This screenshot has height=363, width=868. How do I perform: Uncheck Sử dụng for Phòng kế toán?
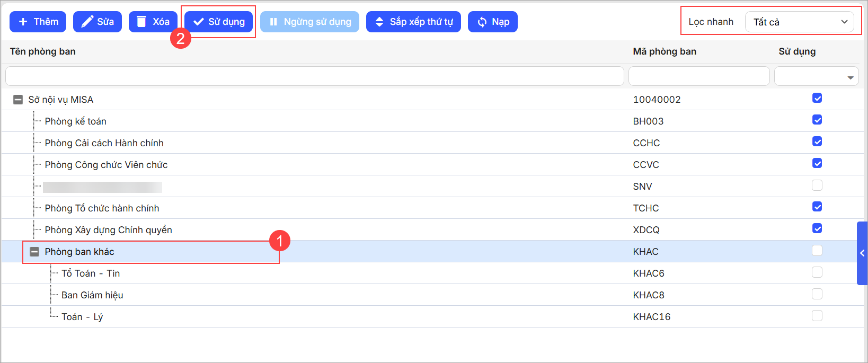coord(817,120)
